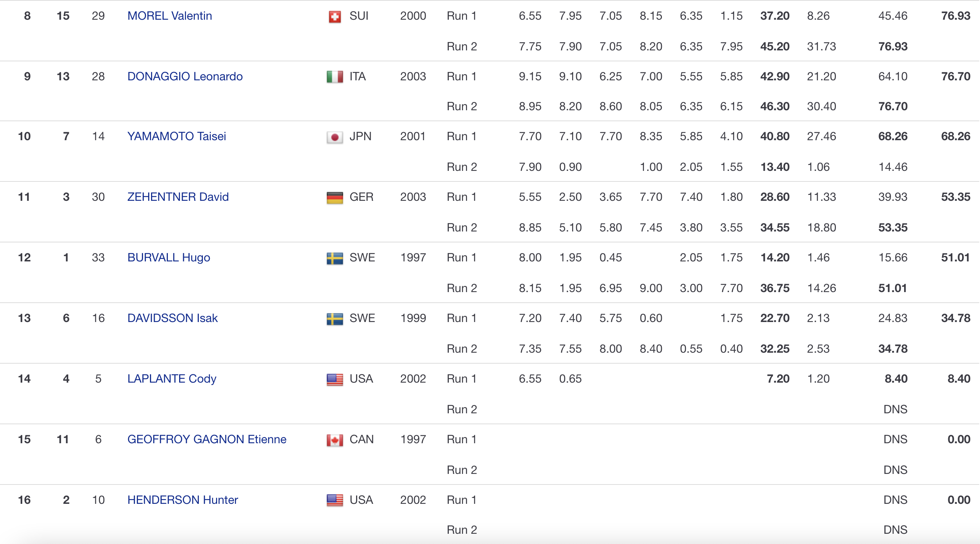Follow the ZEHENTNER David link
Image resolution: width=980 pixels, height=544 pixels.
[x=178, y=197]
